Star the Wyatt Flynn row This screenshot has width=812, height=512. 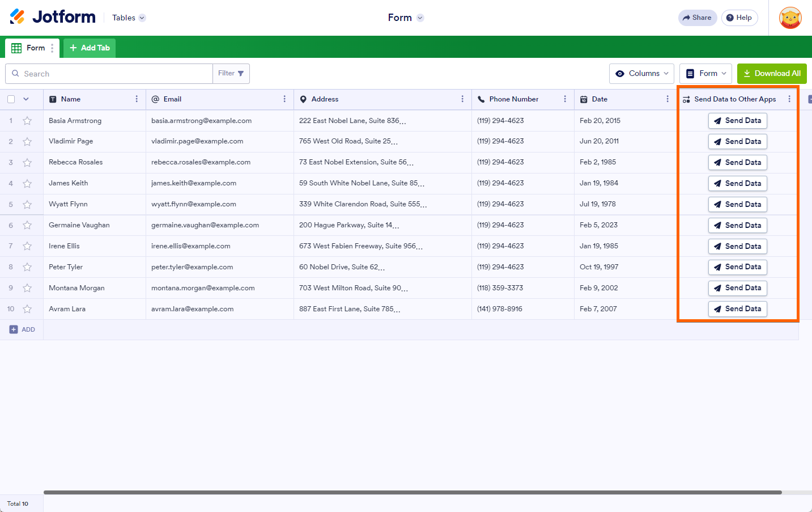(x=27, y=204)
